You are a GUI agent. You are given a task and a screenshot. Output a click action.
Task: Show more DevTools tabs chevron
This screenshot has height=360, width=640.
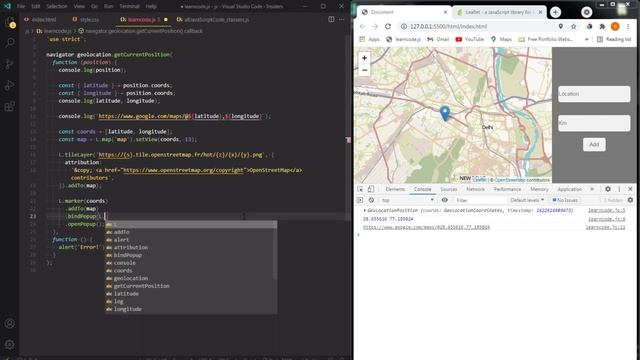tap(592, 189)
